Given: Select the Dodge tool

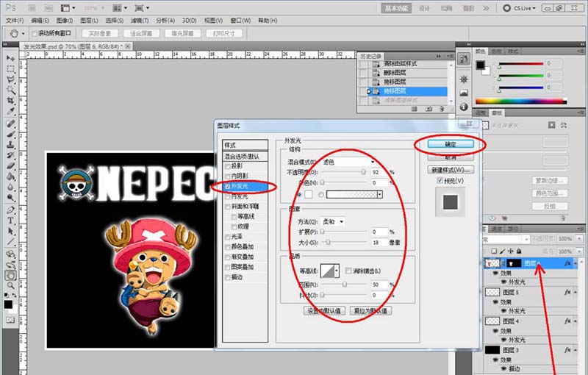Looking at the screenshot, I should tap(10, 197).
